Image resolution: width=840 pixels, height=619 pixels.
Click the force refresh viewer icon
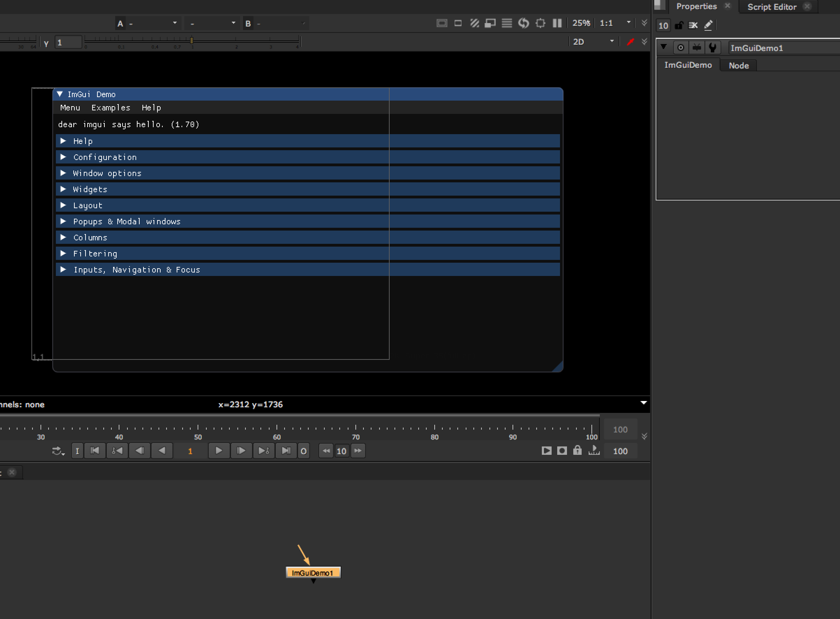pyautogui.click(x=524, y=23)
